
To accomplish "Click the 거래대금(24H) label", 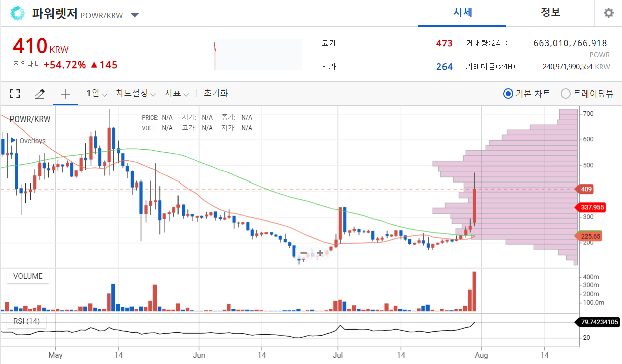I will click(x=490, y=67).
